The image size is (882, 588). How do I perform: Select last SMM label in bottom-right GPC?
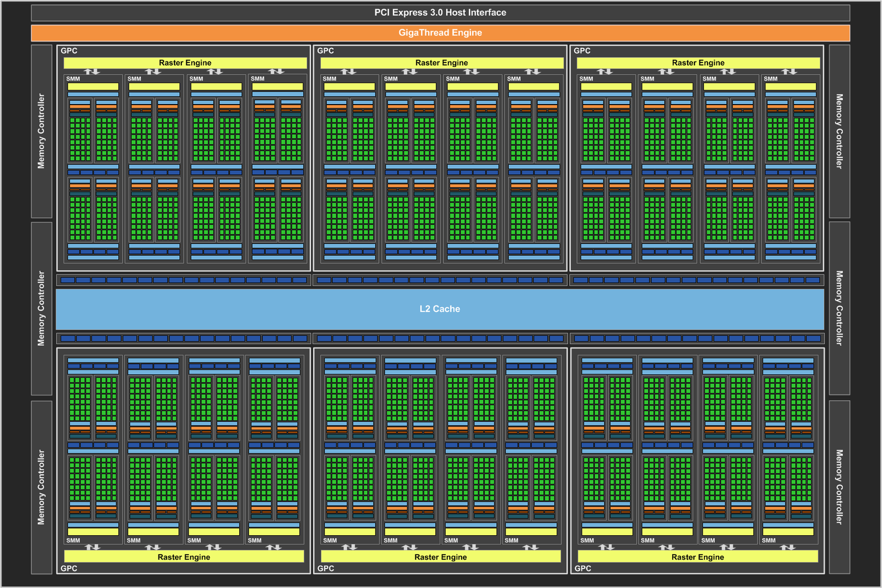pyautogui.click(x=769, y=541)
